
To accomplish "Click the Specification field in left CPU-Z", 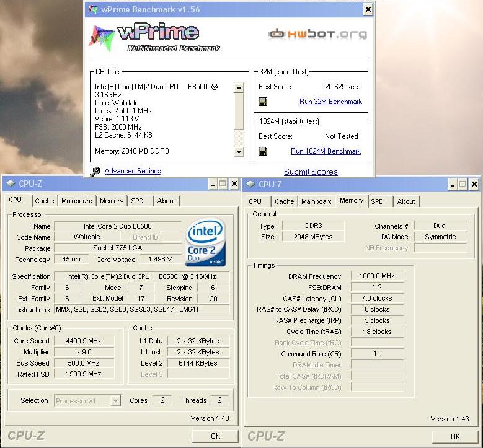I will (142, 276).
